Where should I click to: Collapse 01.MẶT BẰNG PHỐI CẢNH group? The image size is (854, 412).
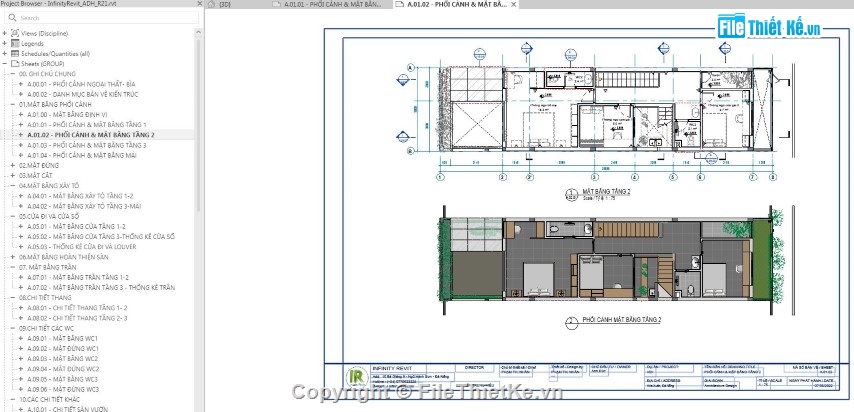tap(13, 105)
